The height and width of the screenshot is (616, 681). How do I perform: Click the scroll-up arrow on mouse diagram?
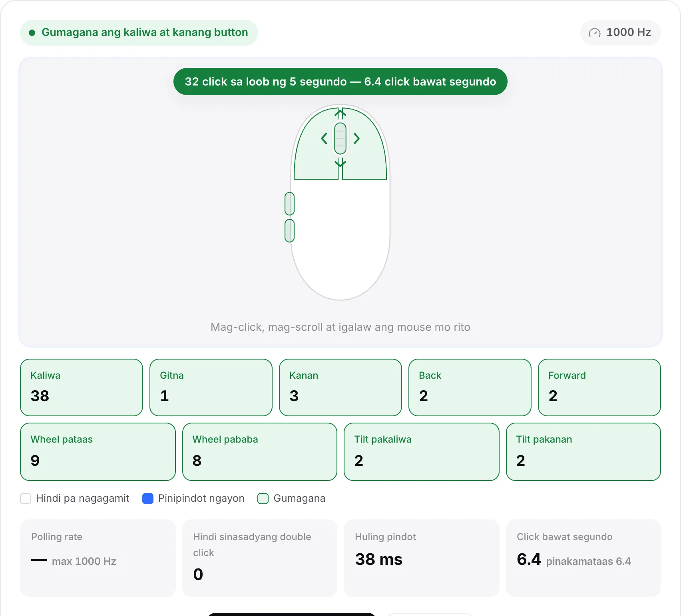pos(340,113)
